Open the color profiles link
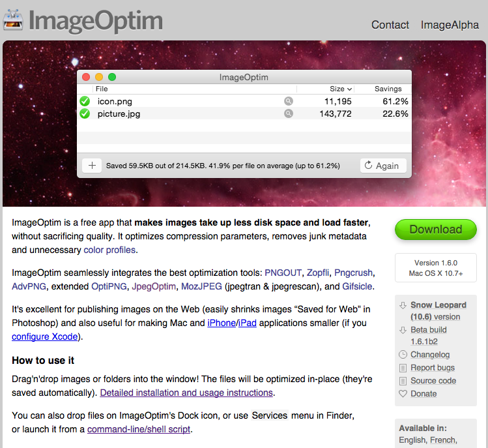Viewport: 488px width, 448px height. pos(109,250)
